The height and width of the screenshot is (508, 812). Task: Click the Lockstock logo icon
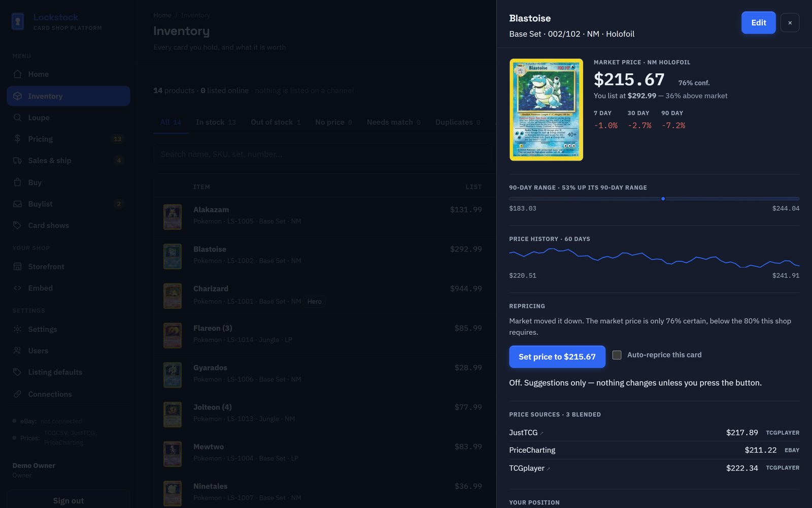pos(18,22)
